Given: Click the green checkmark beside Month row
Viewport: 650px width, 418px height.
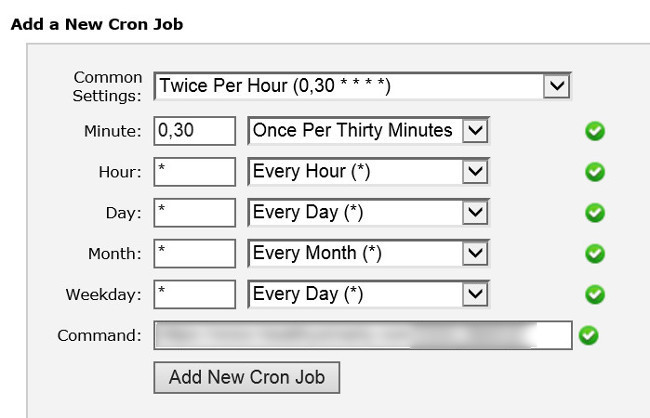Looking at the screenshot, I should tap(595, 254).
